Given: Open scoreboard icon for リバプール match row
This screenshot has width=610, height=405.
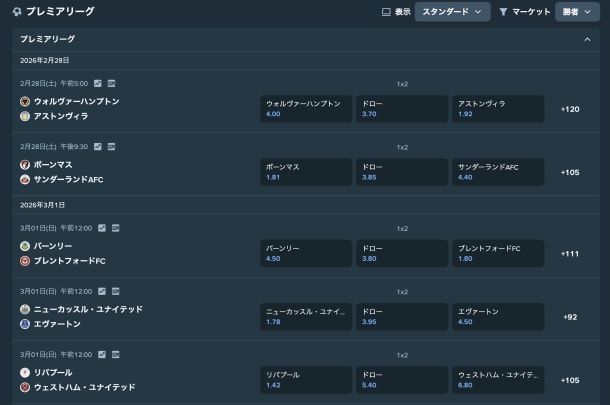Looking at the screenshot, I should (x=116, y=354).
